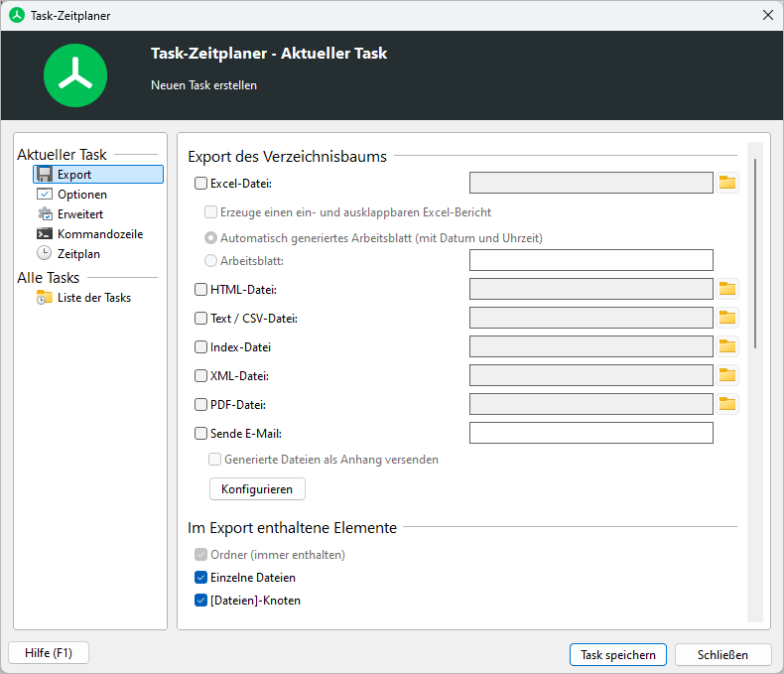Browse folder for Excel-Datei path
This screenshot has height=674, width=784.
[x=727, y=183]
